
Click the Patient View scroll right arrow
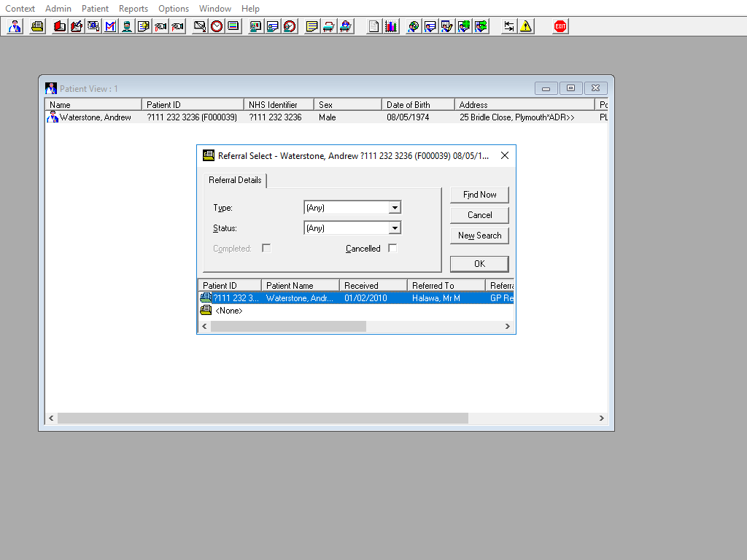click(601, 418)
